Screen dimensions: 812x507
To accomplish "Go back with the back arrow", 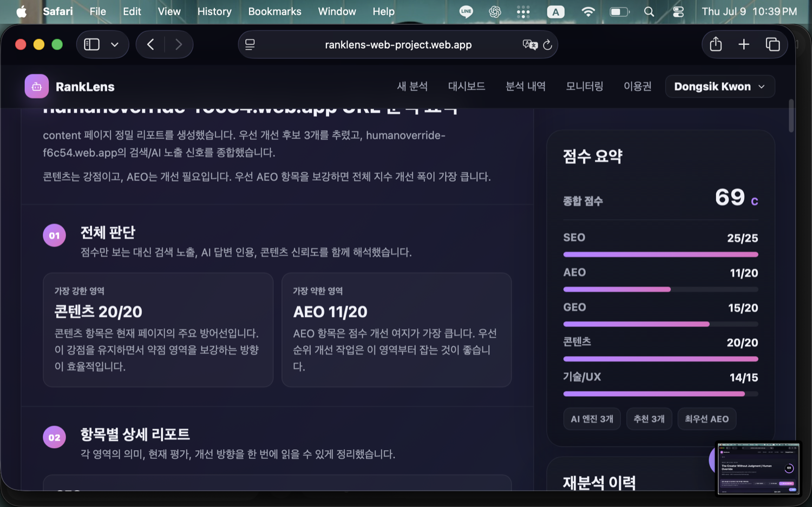I will (150, 44).
